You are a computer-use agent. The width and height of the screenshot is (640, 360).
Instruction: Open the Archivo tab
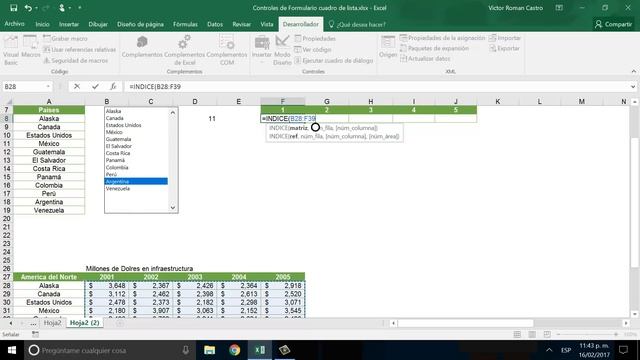14,24
